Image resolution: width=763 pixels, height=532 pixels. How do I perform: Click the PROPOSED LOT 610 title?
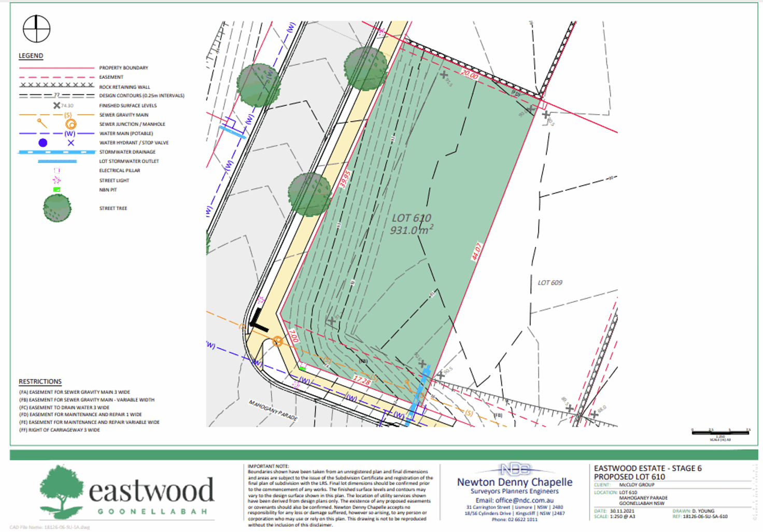(629, 477)
